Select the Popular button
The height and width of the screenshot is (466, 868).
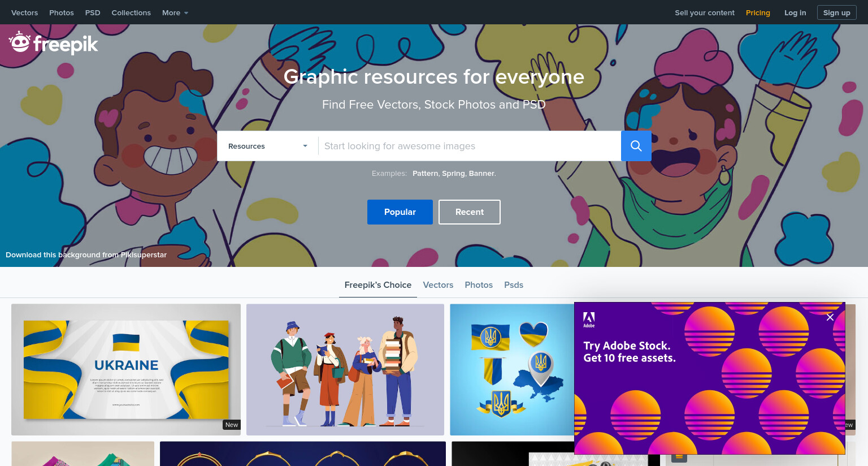(x=400, y=212)
